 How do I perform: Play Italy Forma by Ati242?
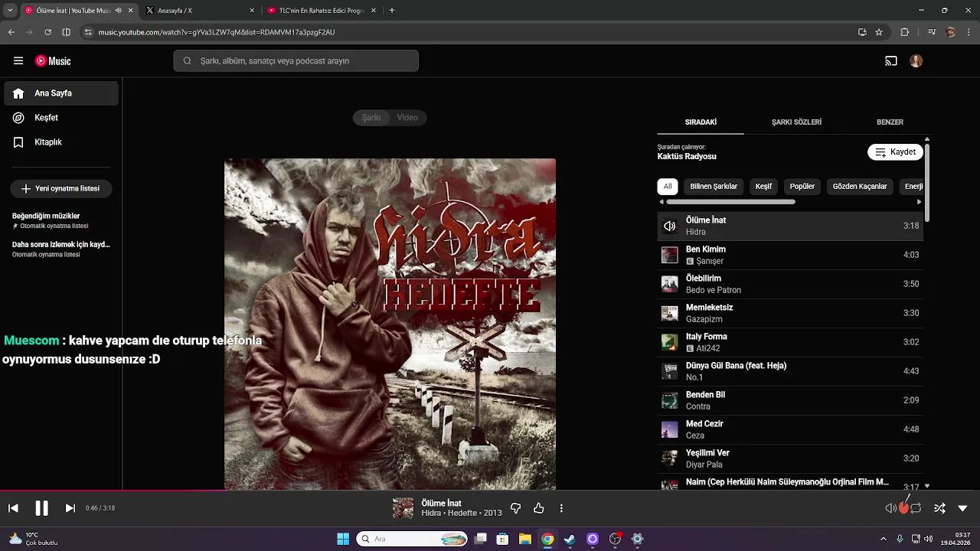click(790, 342)
